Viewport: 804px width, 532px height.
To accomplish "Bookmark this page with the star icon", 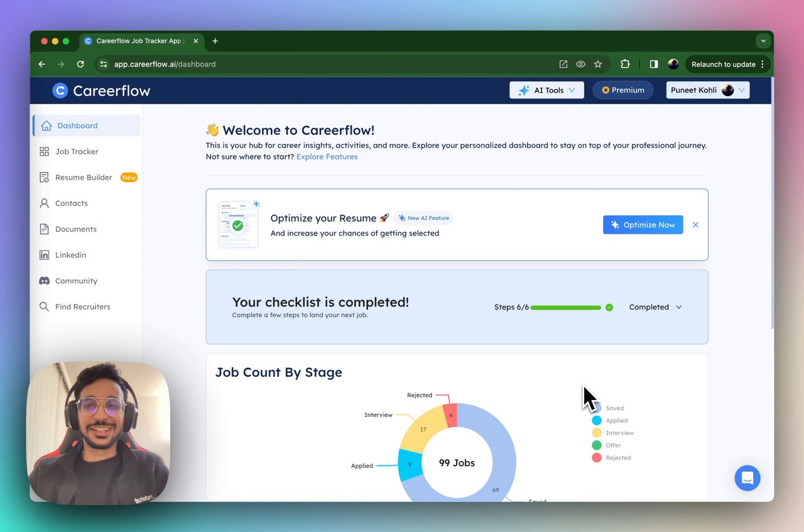I will [598, 64].
